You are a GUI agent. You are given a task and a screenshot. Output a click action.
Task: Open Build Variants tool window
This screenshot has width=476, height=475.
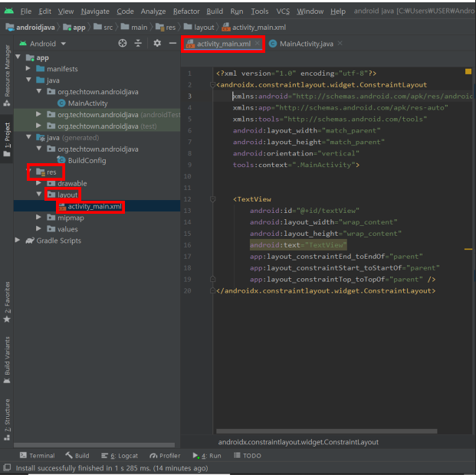click(7, 360)
